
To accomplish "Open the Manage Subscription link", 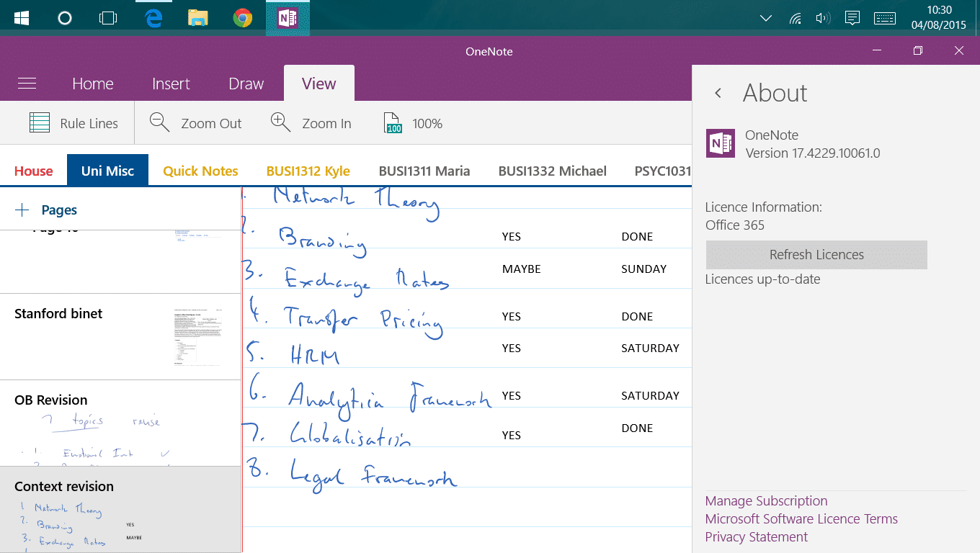I will pyautogui.click(x=766, y=500).
